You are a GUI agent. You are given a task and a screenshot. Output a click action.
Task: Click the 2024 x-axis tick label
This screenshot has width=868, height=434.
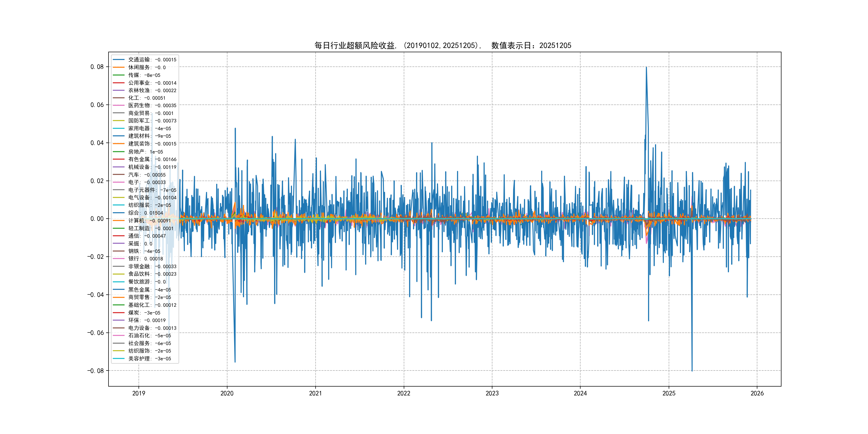(580, 393)
